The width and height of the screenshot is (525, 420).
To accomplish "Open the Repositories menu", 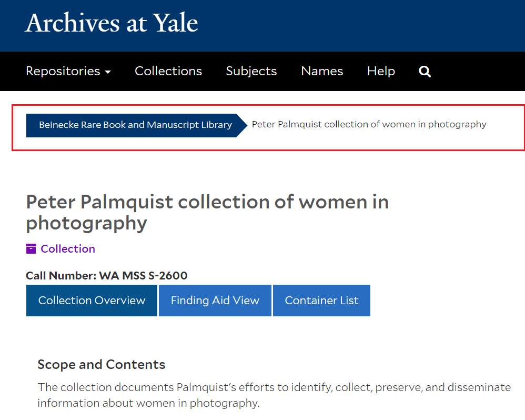I will (x=68, y=71).
